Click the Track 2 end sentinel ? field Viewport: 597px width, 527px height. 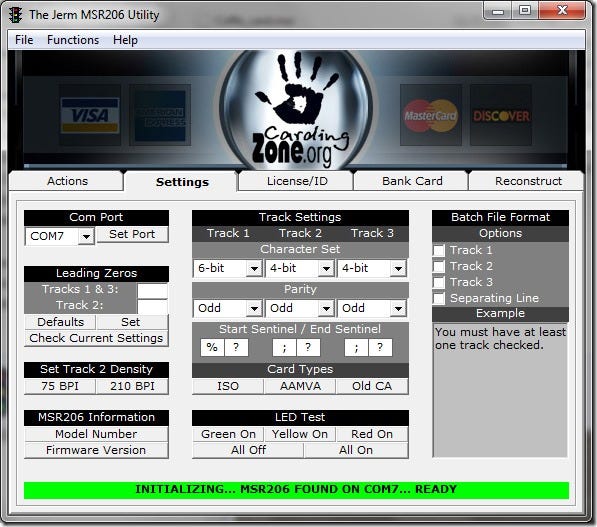point(308,347)
